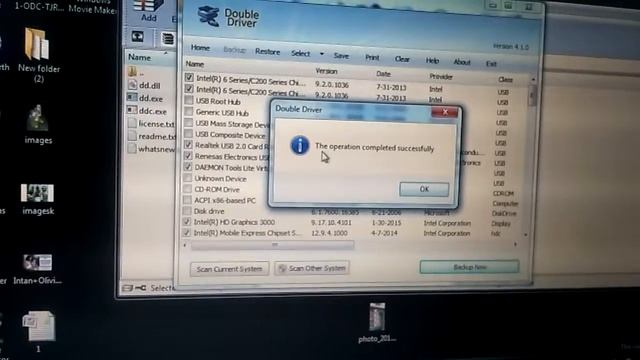Uncheck the Realtek USB 2.0 Card Reader
The width and height of the screenshot is (640, 360).
coord(188,145)
